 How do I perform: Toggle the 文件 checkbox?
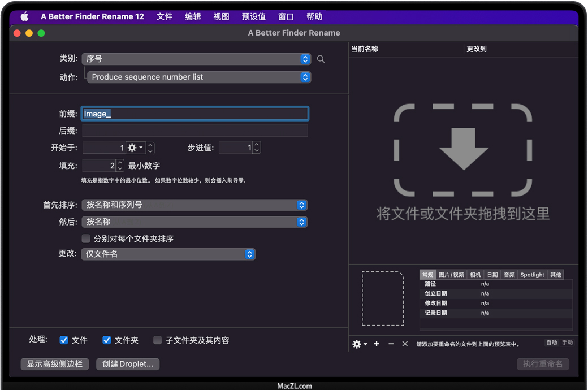pyautogui.click(x=64, y=340)
